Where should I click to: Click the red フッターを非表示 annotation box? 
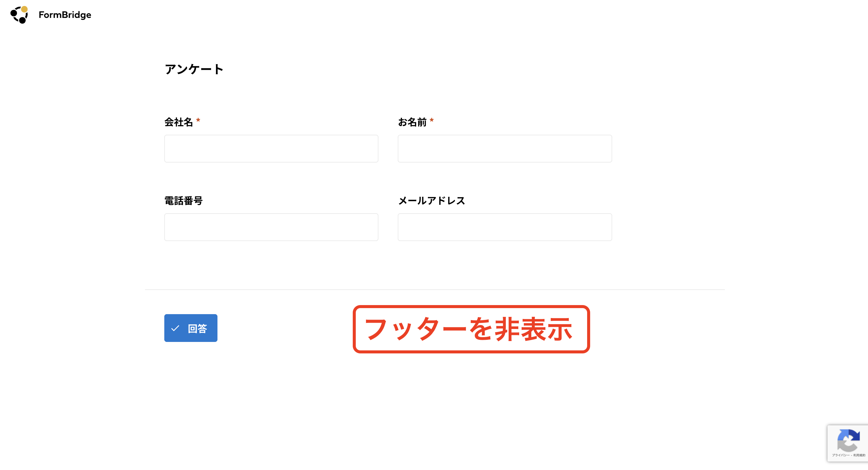(x=471, y=329)
